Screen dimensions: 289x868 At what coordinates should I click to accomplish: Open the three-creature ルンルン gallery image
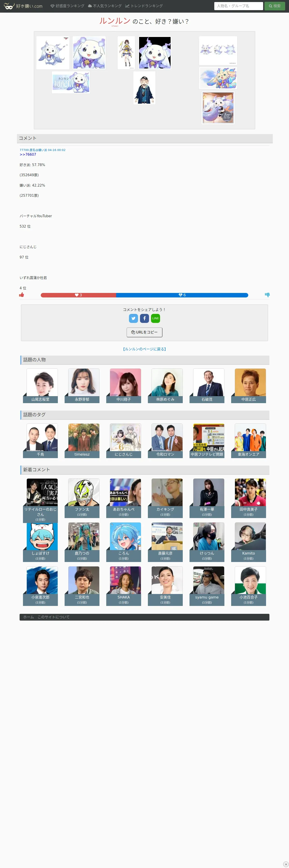218,50
